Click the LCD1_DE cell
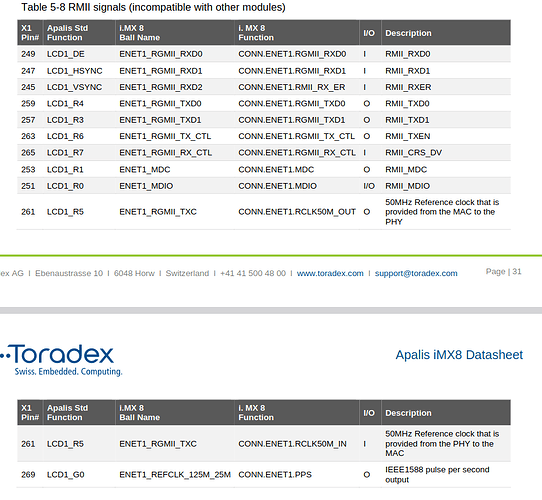The height and width of the screenshot is (500, 542). (x=66, y=54)
